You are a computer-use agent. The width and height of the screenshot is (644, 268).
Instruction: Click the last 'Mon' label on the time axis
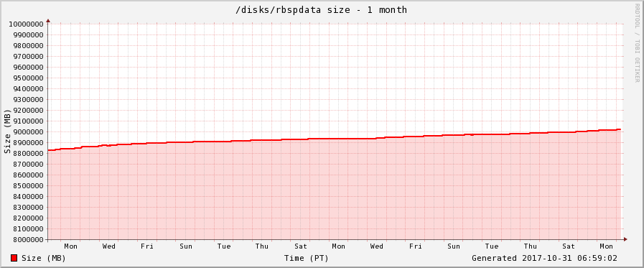(607, 246)
